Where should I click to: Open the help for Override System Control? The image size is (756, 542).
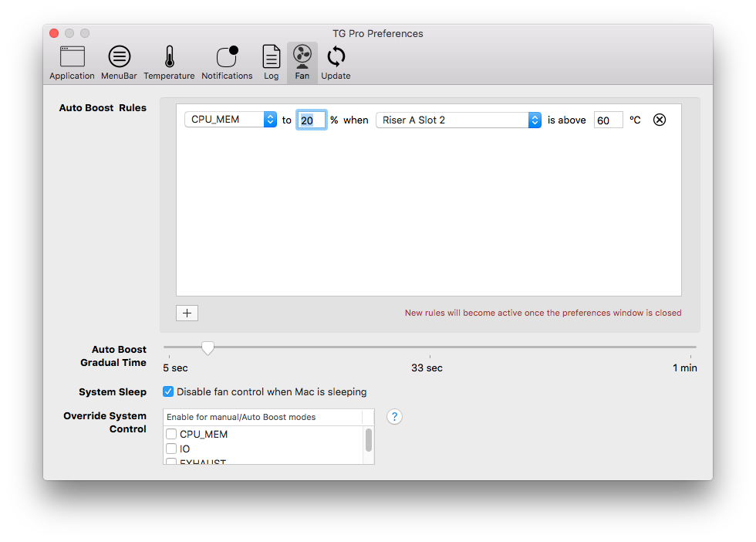(x=394, y=416)
